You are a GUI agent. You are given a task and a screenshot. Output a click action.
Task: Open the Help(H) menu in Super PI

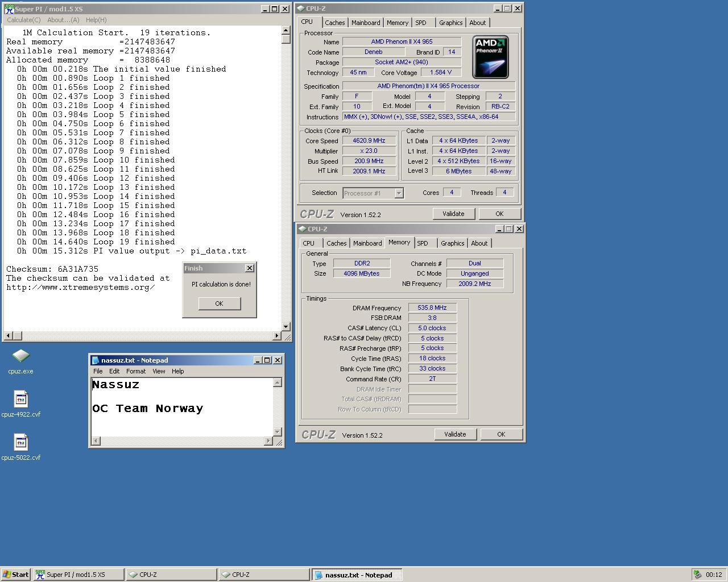(x=96, y=20)
